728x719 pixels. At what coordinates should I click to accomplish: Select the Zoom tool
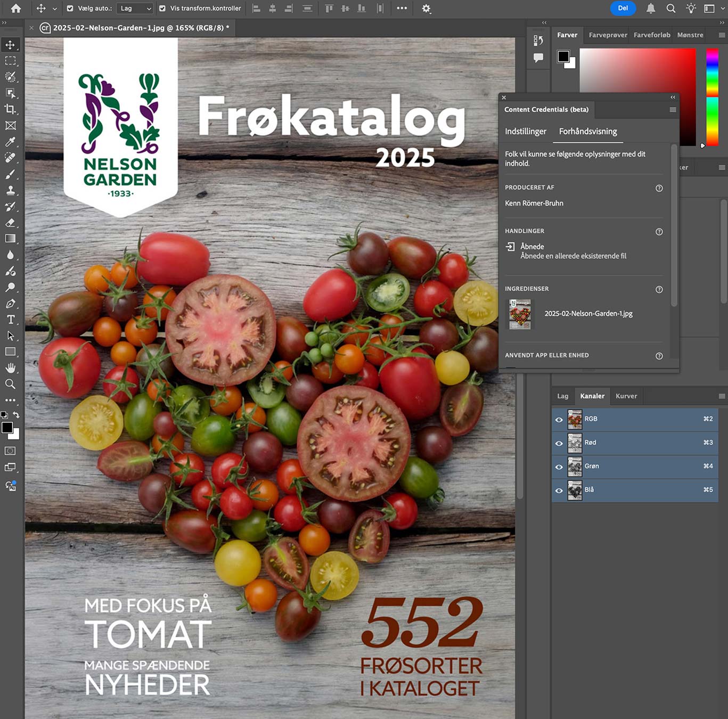coord(11,384)
